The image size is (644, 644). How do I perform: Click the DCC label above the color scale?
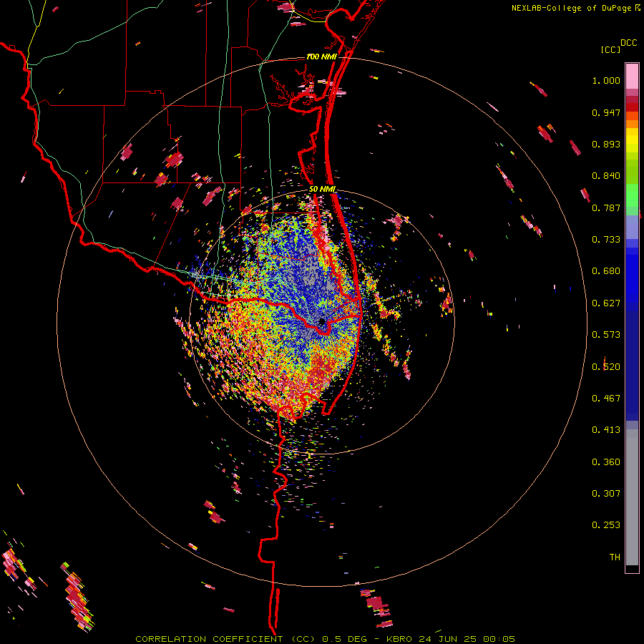628,43
